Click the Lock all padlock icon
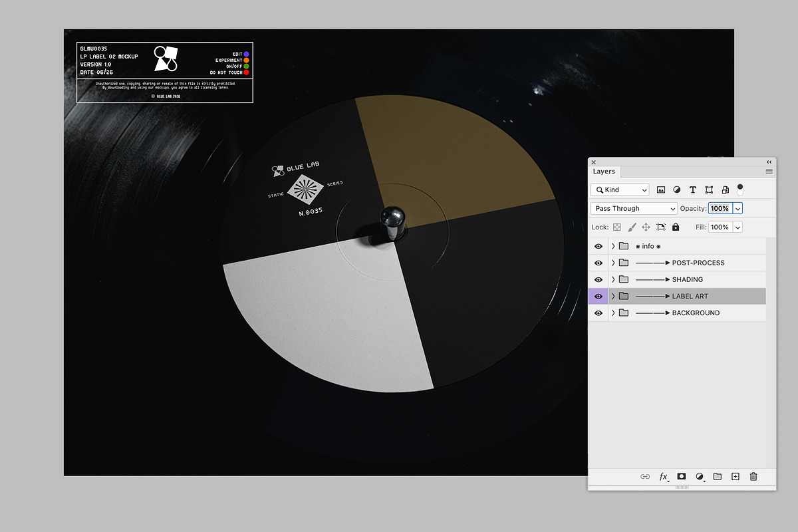 coord(676,227)
